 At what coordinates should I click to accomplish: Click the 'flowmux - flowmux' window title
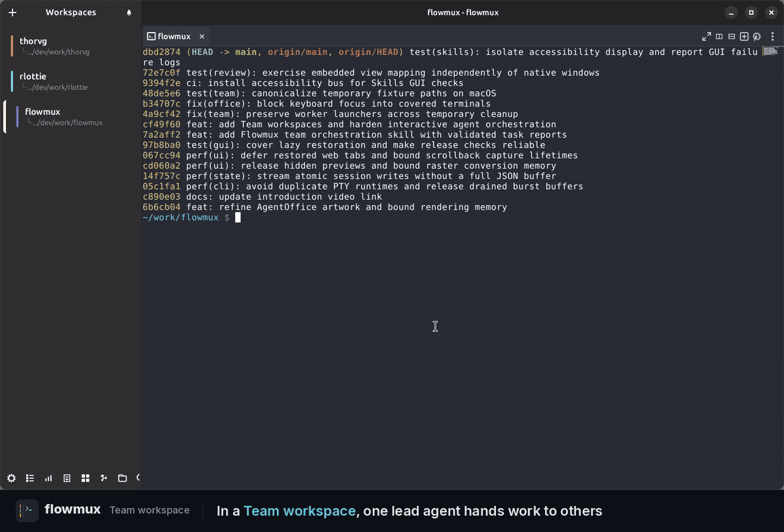463,12
